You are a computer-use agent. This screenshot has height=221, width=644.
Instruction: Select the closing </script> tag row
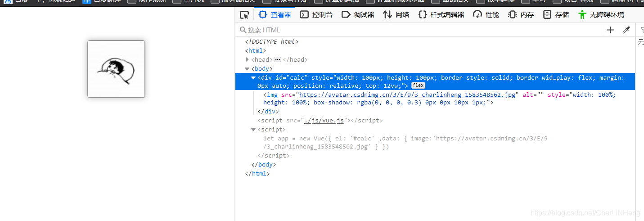(x=274, y=156)
